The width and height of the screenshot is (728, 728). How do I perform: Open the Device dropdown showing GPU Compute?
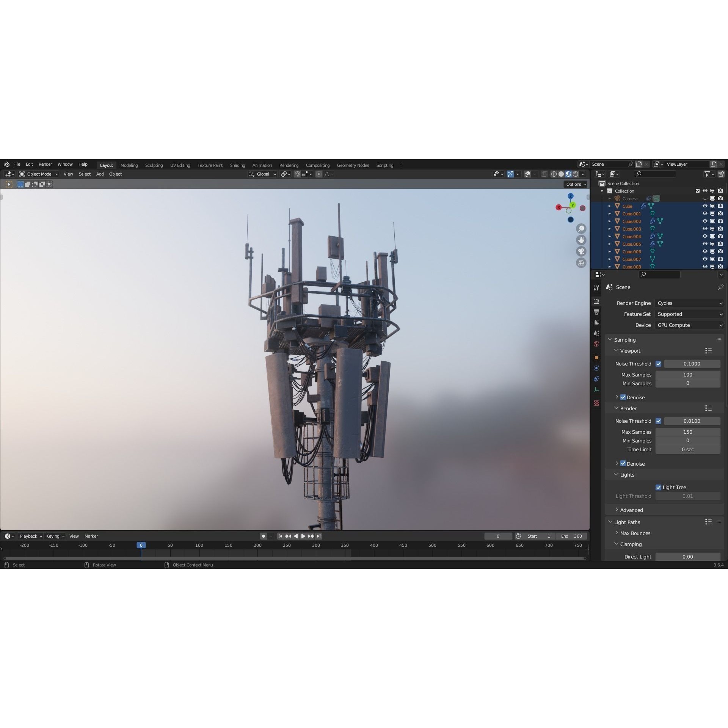point(689,325)
